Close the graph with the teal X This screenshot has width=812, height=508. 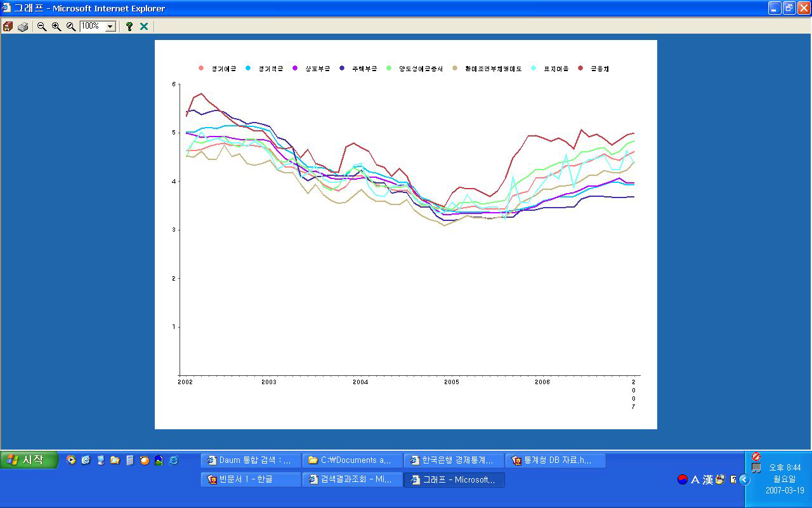[x=144, y=27]
